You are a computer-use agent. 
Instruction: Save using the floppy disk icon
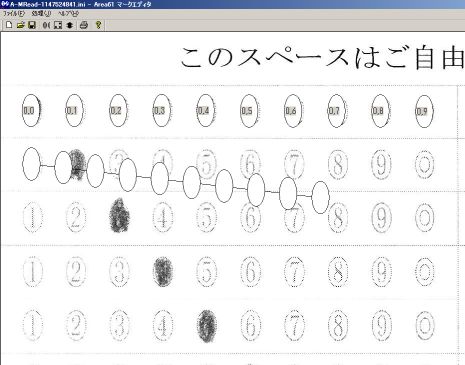32,25
